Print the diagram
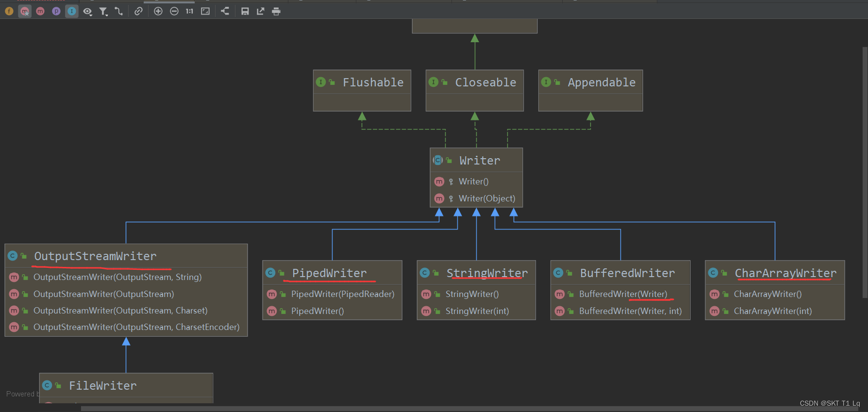 (276, 11)
